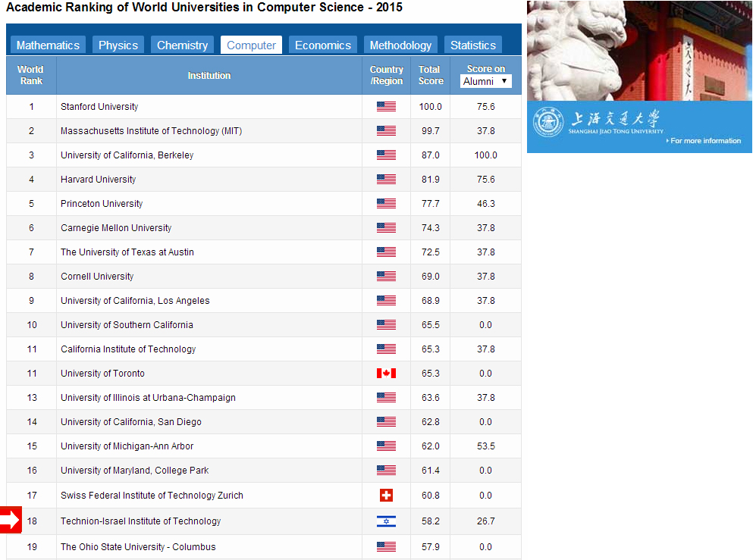Screen dimensions: 753x560
Task: Click the flag in Cornell University row
Action: pyautogui.click(x=386, y=276)
